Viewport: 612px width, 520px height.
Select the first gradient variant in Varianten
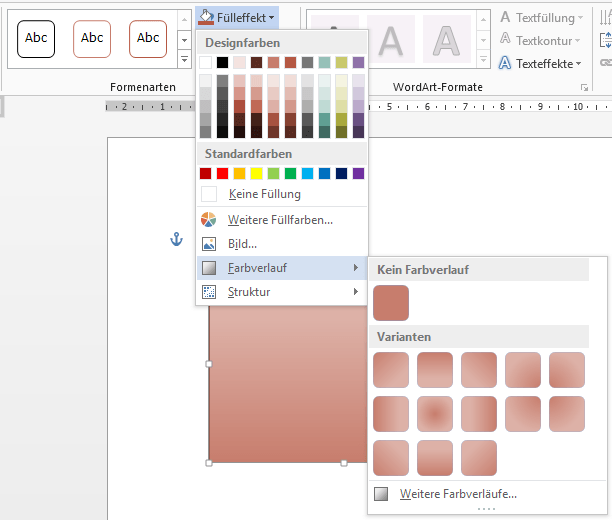391,369
